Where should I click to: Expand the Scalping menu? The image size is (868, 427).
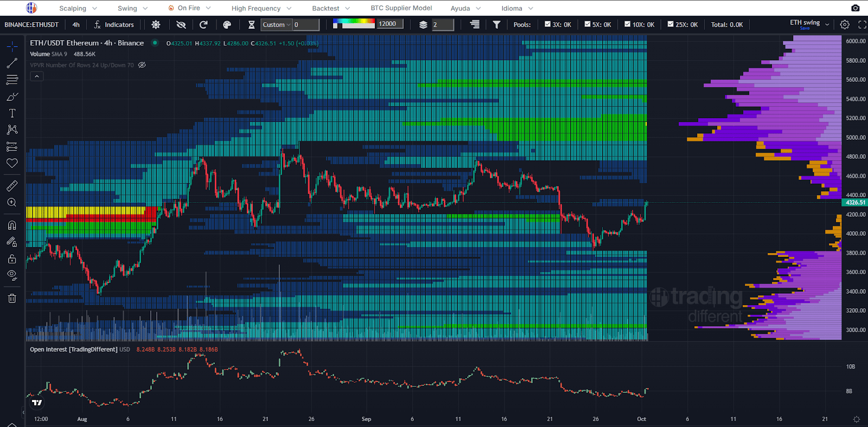click(78, 8)
